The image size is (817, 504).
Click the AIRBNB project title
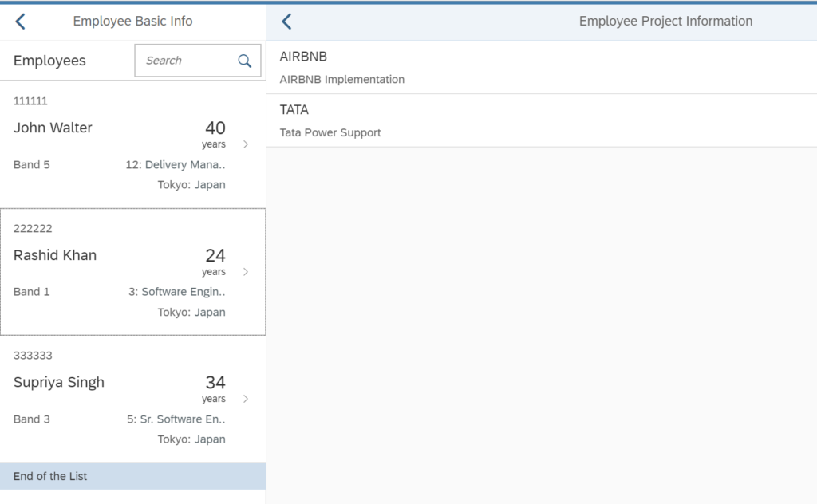coord(303,57)
